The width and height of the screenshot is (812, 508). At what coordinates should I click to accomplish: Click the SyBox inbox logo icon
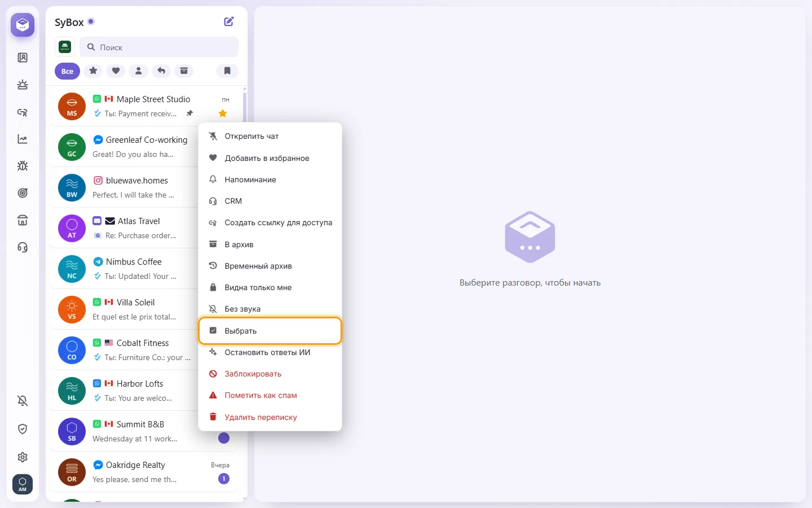coord(23,25)
